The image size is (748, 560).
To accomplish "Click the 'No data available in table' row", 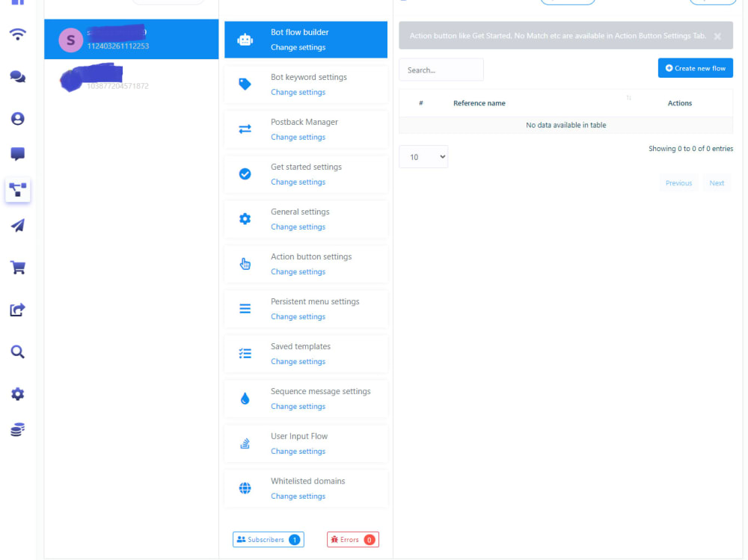I will coord(565,125).
